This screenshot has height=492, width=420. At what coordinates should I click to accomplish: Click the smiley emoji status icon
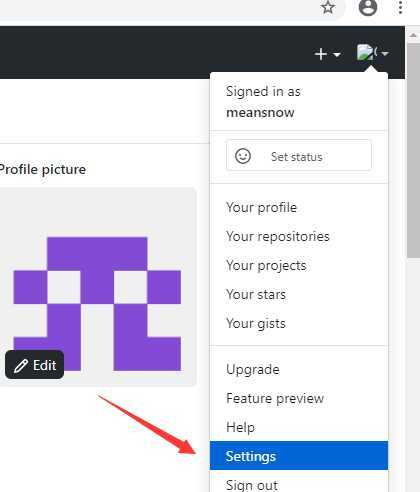243,156
